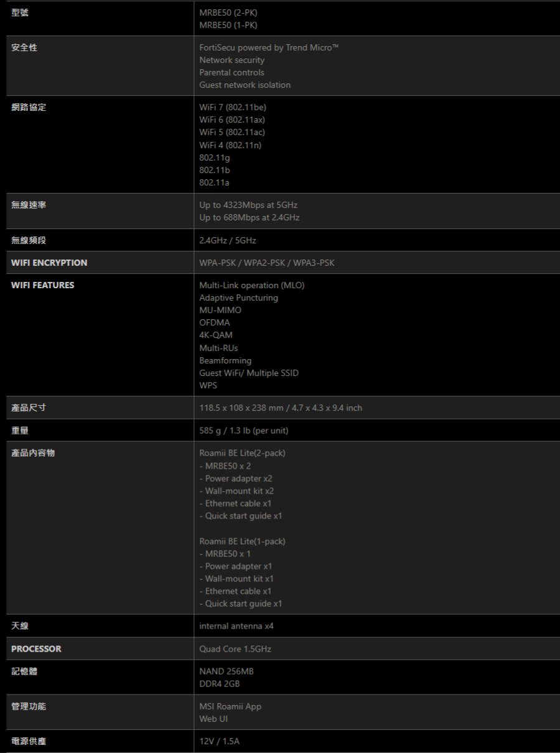Click the WIFI ENCRYPTION row label

coord(49,263)
